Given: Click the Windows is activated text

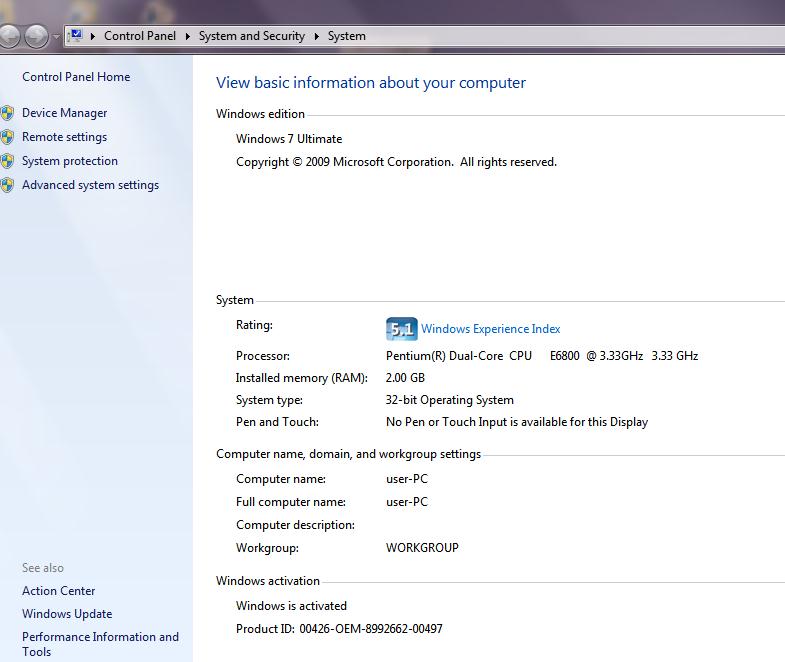Looking at the screenshot, I should pyautogui.click(x=291, y=606).
